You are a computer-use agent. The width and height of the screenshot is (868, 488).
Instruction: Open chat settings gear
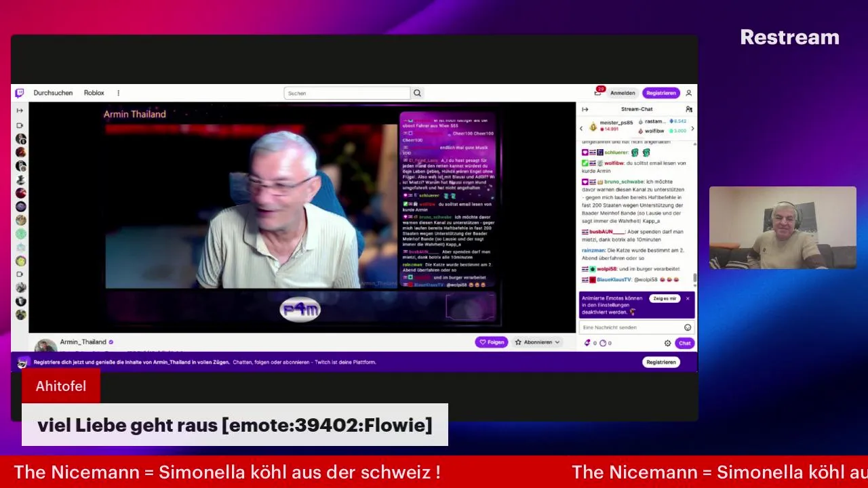pyautogui.click(x=667, y=343)
